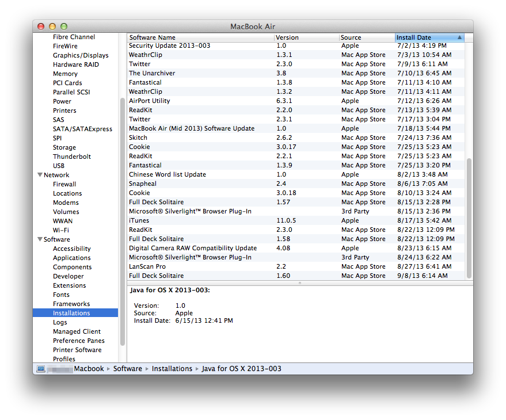Open Locations under Network
The image size is (506, 420).
point(67,193)
